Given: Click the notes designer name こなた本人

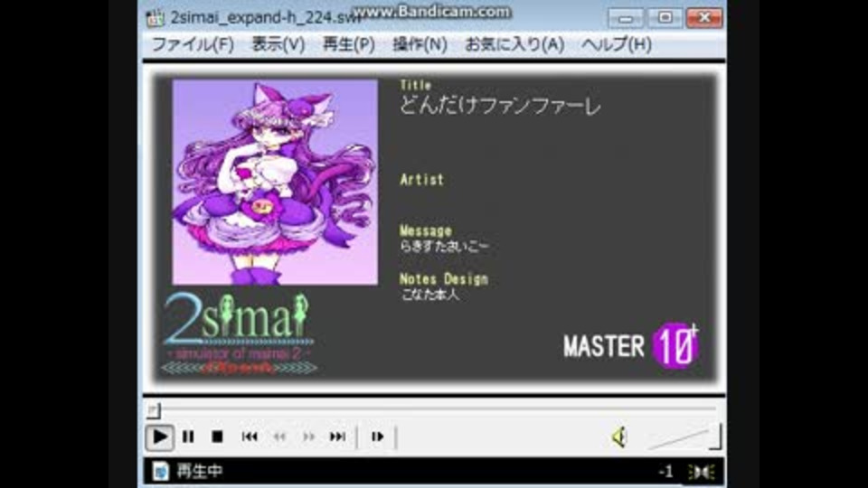Looking at the screenshot, I should (429, 295).
